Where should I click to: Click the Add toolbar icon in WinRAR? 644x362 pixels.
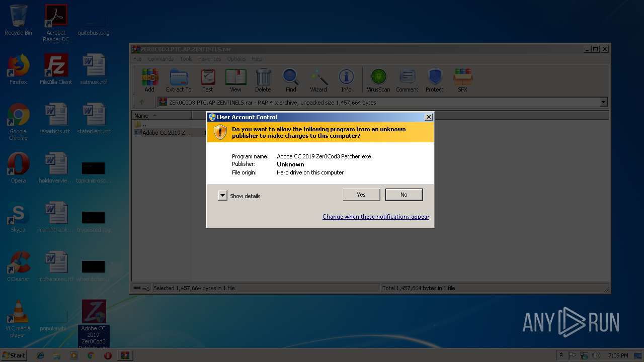point(149,80)
